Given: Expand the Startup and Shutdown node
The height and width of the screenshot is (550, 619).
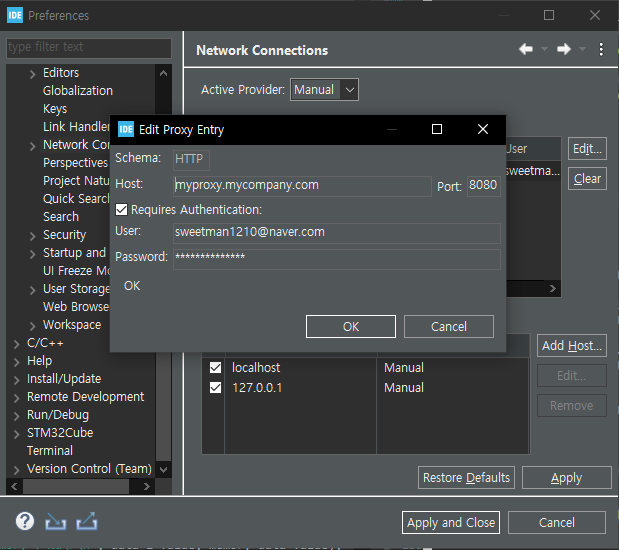Looking at the screenshot, I should pyautogui.click(x=33, y=253).
